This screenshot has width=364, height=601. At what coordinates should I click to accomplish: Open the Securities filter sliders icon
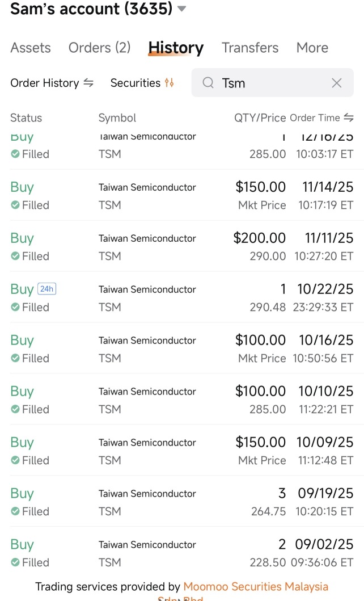tap(169, 82)
